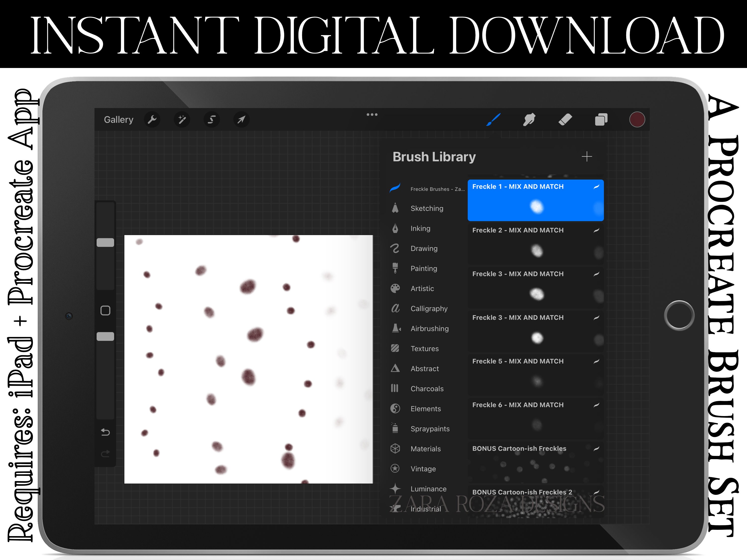The image size is (747, 560).
Task: Undo the last action
Action: point(105,432)
